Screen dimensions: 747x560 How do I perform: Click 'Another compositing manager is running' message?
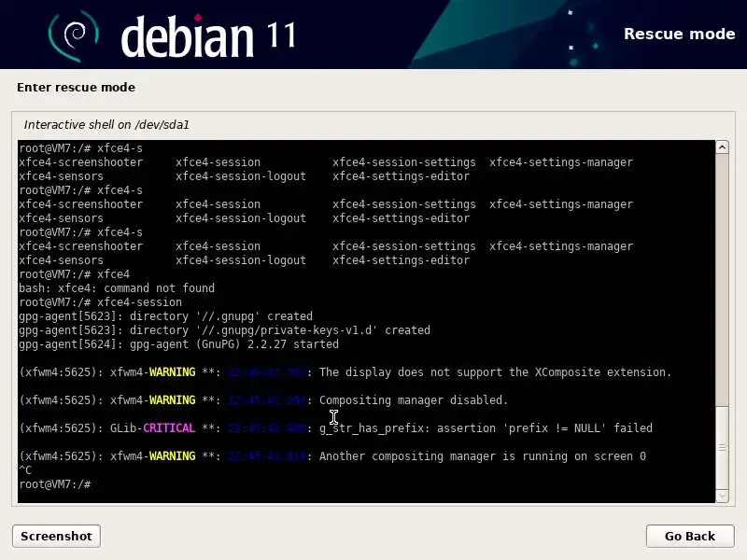(482, 456)
